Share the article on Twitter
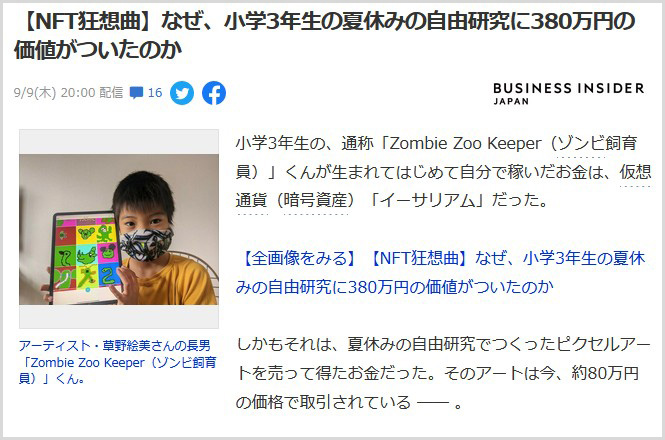 pos(182,93)
